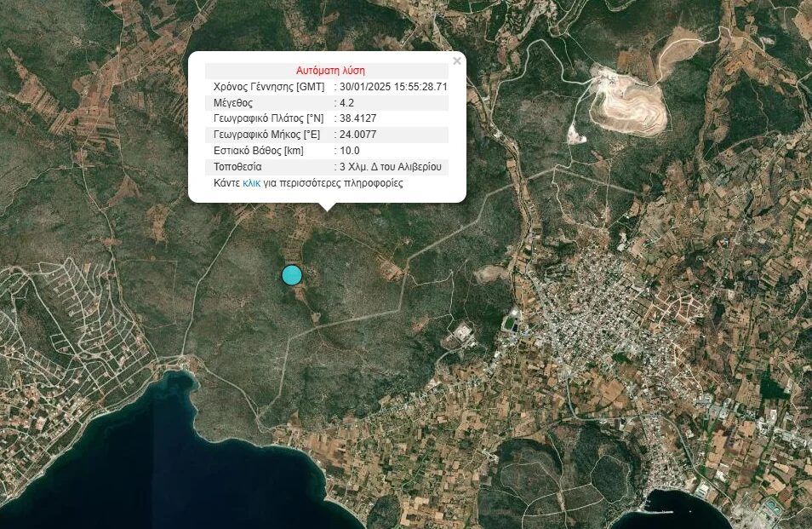Viewport: 812px width, 529px height.
Task: Click the 'Εστιακό Βάθος [km]' label
Action: [x=258, y=151]
